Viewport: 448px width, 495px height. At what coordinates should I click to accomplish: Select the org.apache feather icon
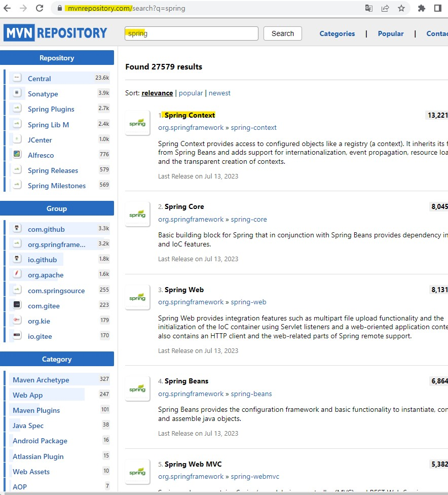(x=17, y=274)
